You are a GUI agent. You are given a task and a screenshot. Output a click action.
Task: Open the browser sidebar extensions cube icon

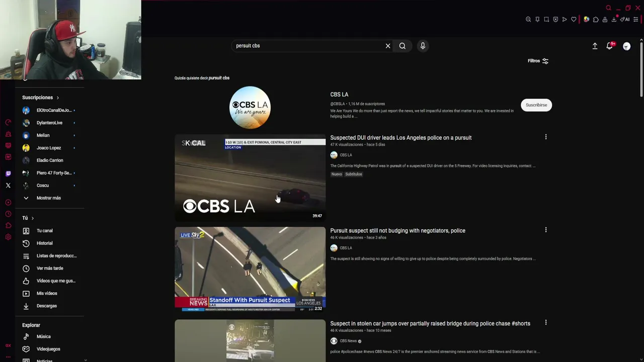pyautogui.click(x=8, y=226)
